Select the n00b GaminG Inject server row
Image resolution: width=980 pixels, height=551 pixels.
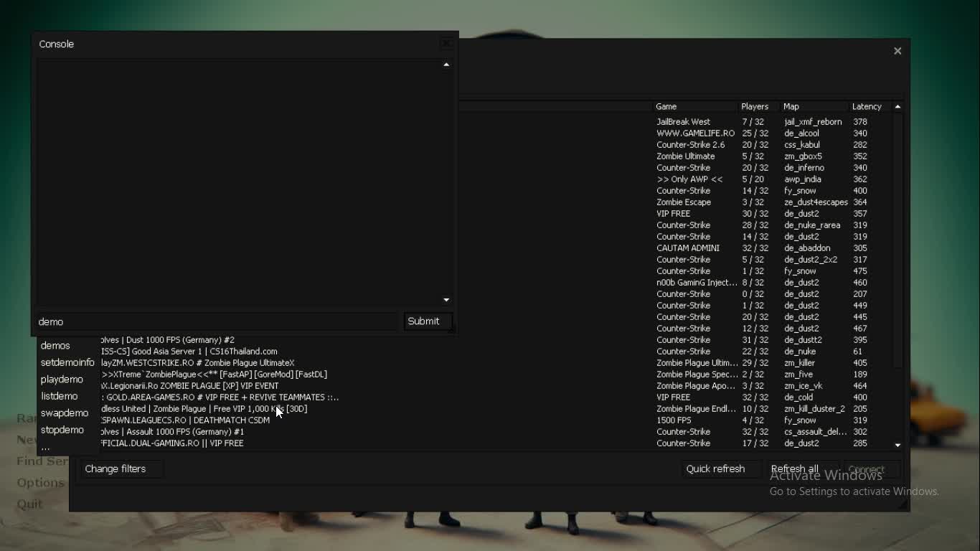click(675, 283)
